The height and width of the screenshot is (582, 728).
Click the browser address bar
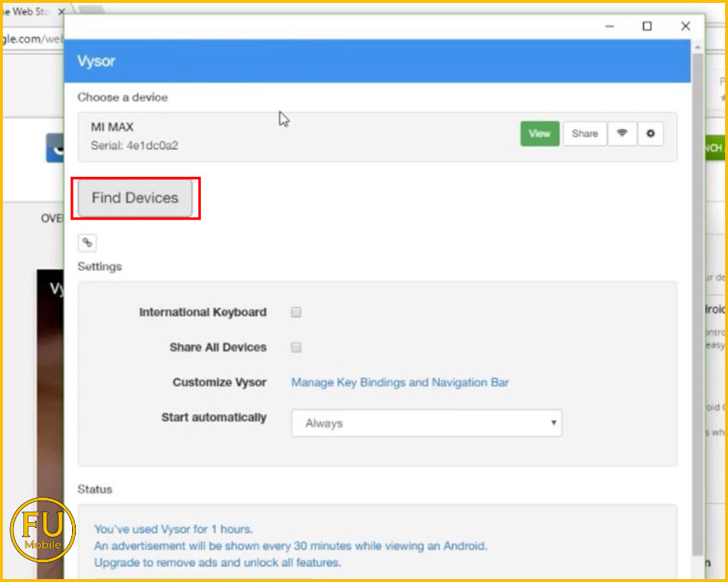point(33,38)
